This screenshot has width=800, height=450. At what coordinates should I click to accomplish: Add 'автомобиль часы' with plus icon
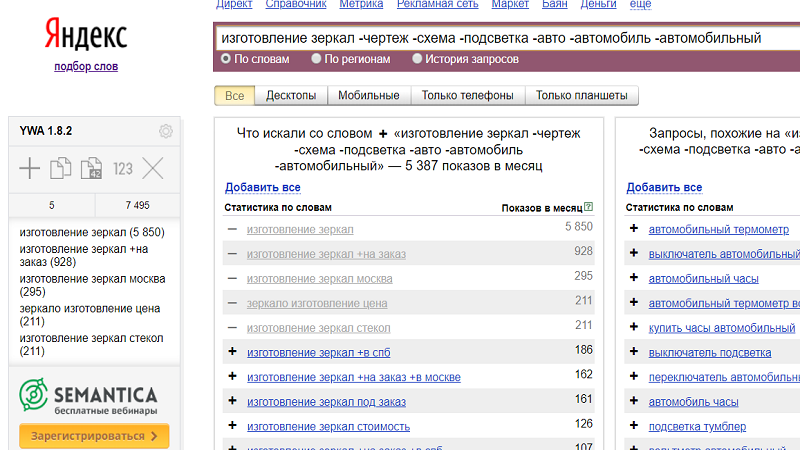pyautogui.click(x=634, y=401)
